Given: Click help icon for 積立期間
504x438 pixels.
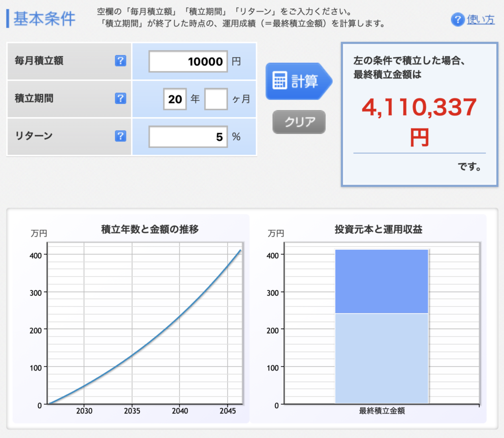Looking at the screenshot, I should tap(121, 99).
